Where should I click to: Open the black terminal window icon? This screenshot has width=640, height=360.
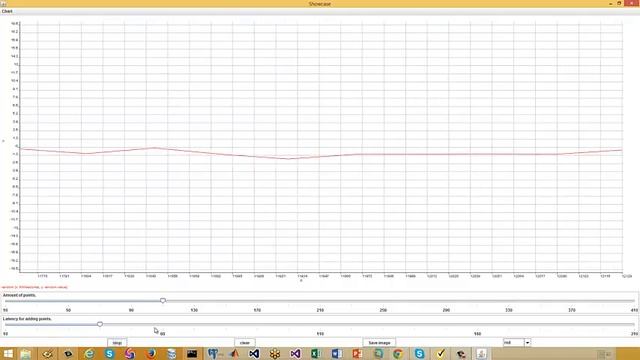(x=192, y=354)
